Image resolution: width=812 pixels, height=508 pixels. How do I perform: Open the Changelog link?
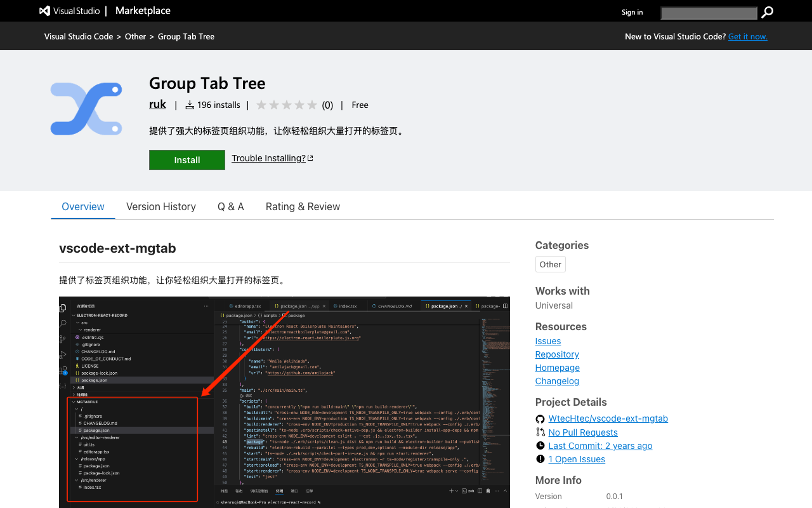coord(557,381)
